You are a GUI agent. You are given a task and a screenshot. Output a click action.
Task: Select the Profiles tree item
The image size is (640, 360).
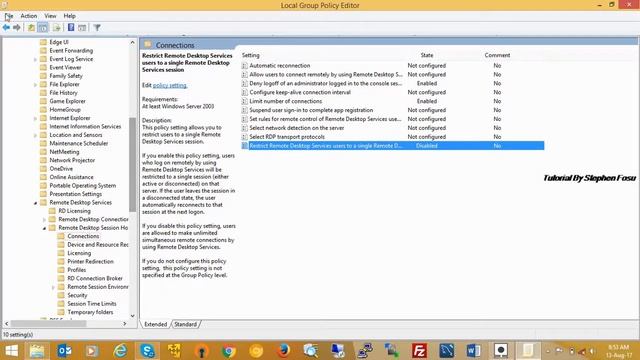(76, 270)
